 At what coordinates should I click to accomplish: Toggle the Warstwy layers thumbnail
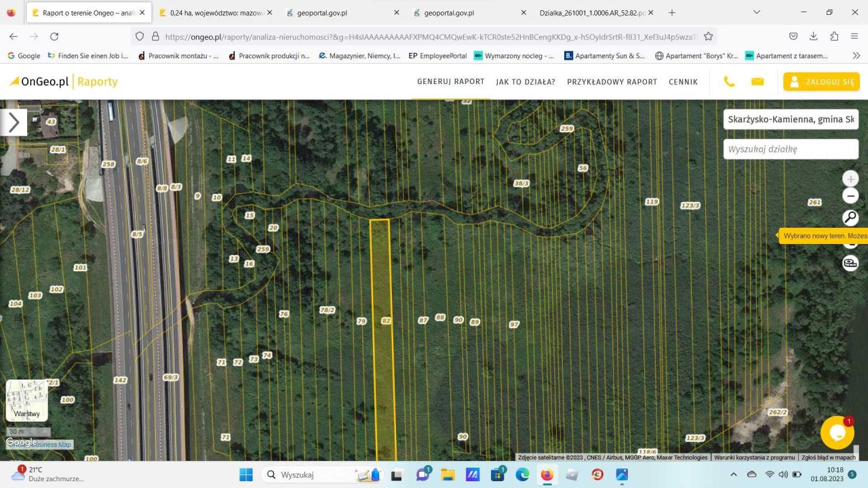click(x=27, y=400)
